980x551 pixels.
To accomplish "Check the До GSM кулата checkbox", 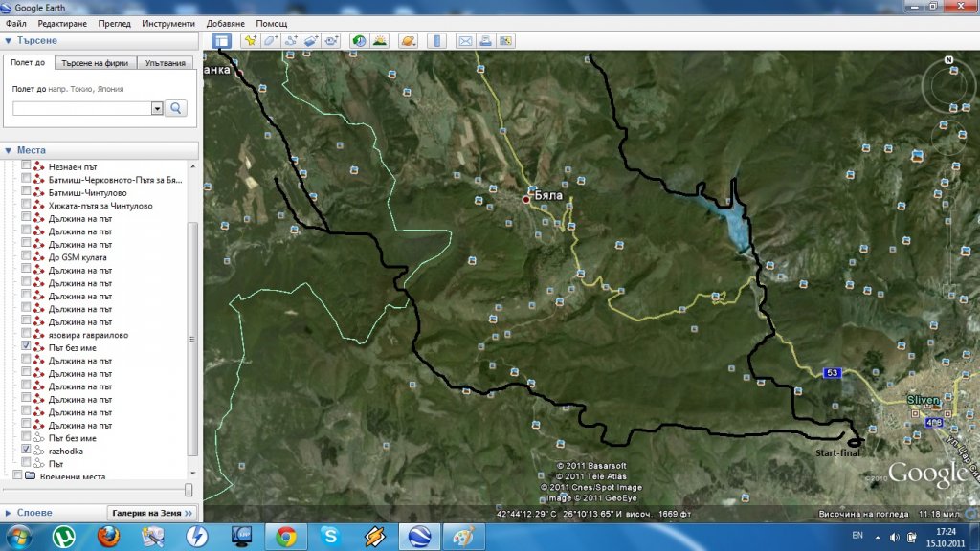I will tap(26, 257).
